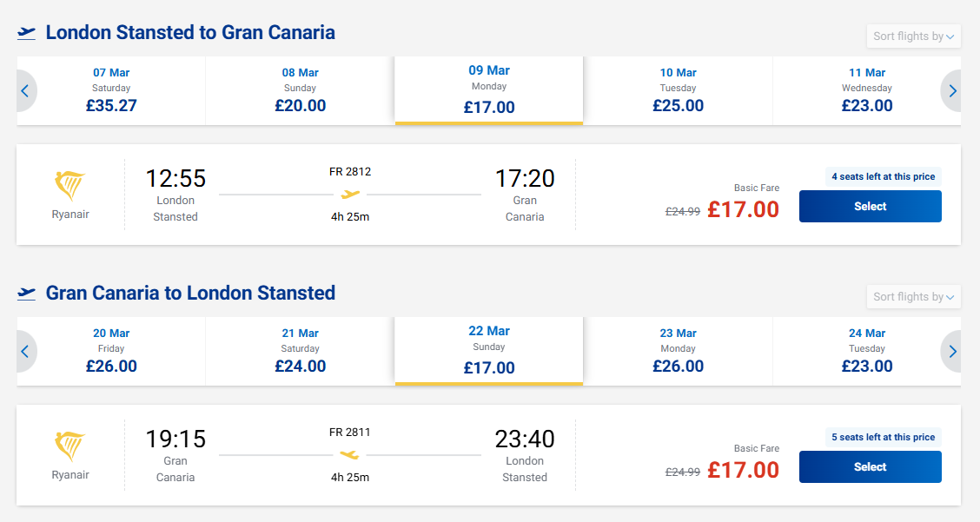Select the 19:15 Gran Canaria return flight

point(870,467)
